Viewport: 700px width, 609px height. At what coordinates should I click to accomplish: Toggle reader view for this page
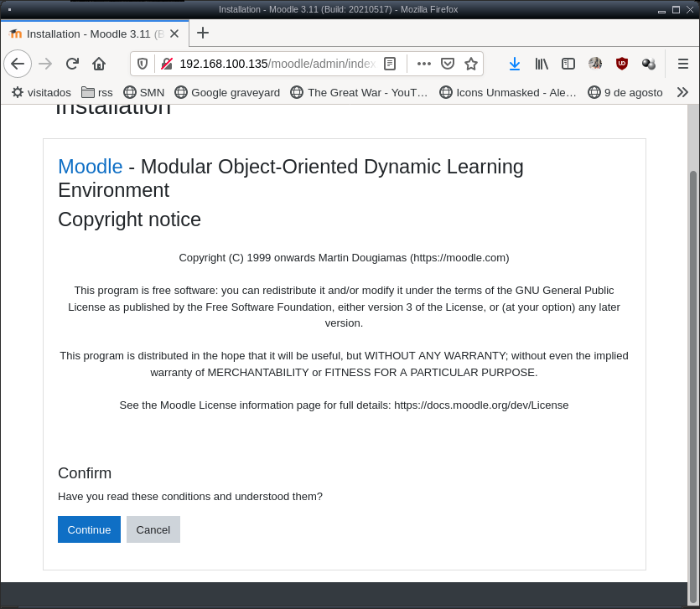390,64
